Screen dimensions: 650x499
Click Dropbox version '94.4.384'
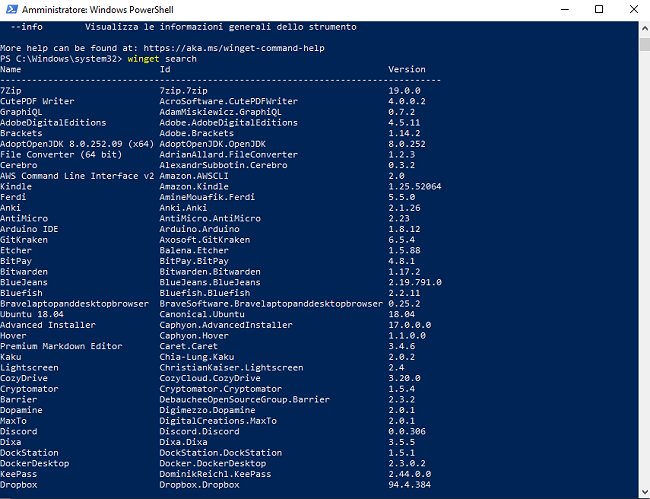[x=410, y=485]
